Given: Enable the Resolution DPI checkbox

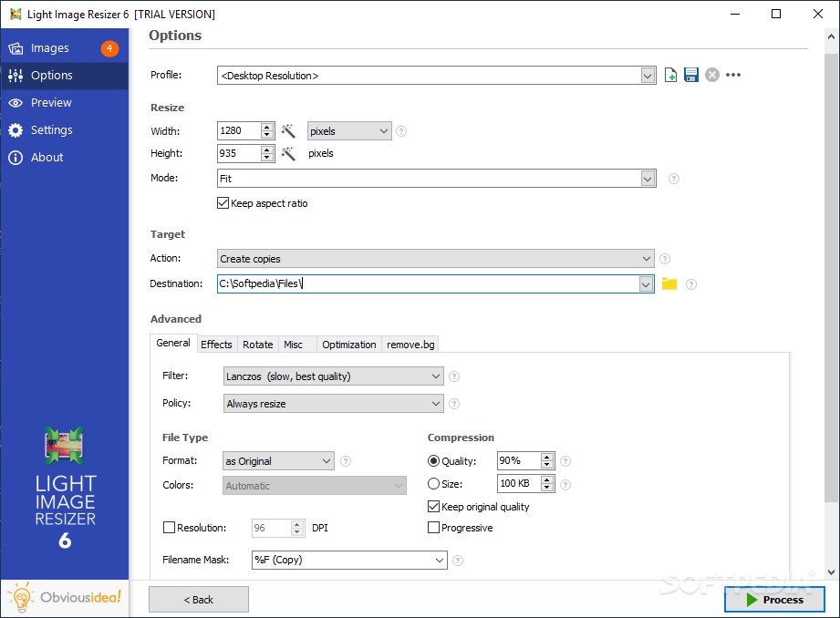Looking at the screenshot, I should tap(169, 528).
